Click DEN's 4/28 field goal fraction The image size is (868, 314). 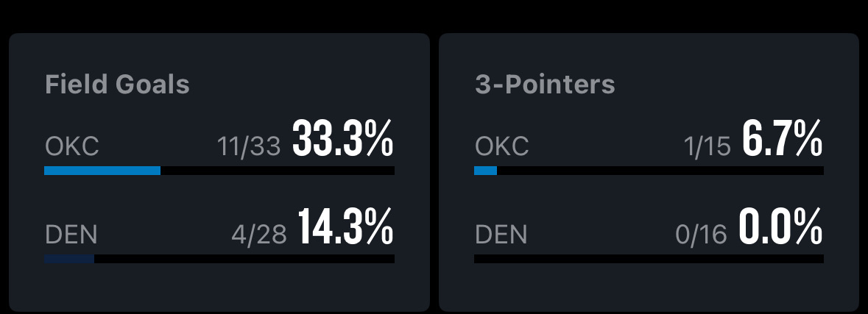click(258, 235)
